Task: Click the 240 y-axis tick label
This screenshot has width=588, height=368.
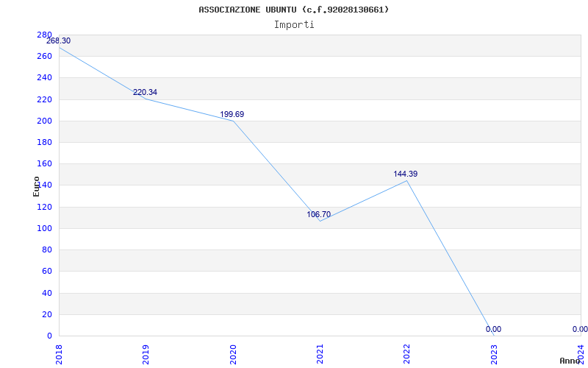Action: [x=45, y=78]
